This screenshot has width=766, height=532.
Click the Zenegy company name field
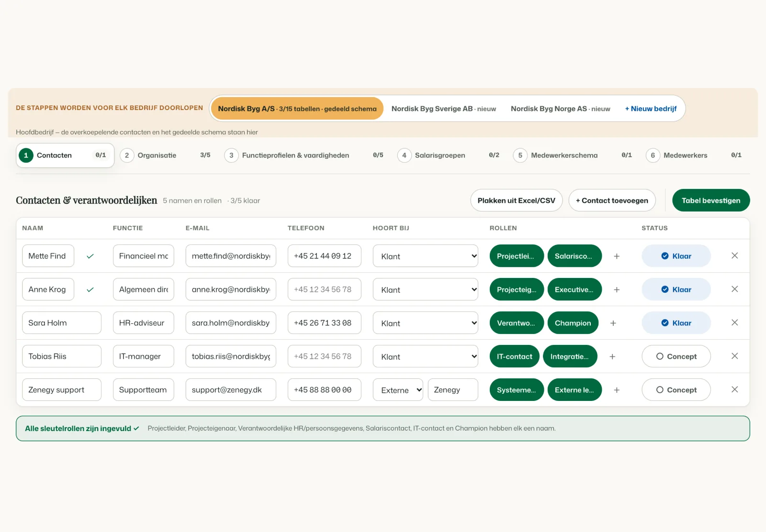pos(453,390)
